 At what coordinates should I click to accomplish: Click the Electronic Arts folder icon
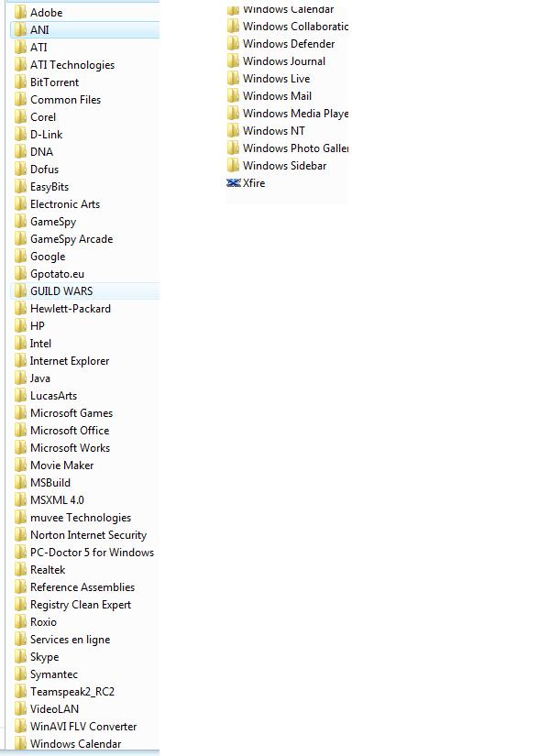click(x=20, y=204)
